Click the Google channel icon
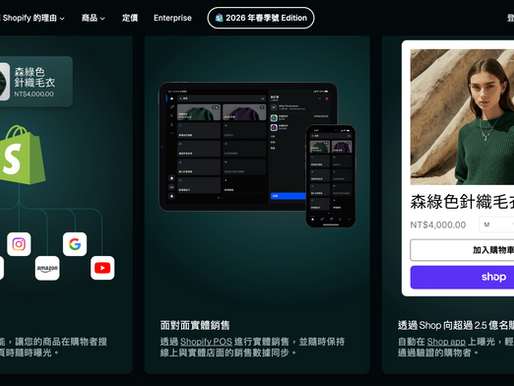Screen dimensions: 514x386 tap(75, 244)
